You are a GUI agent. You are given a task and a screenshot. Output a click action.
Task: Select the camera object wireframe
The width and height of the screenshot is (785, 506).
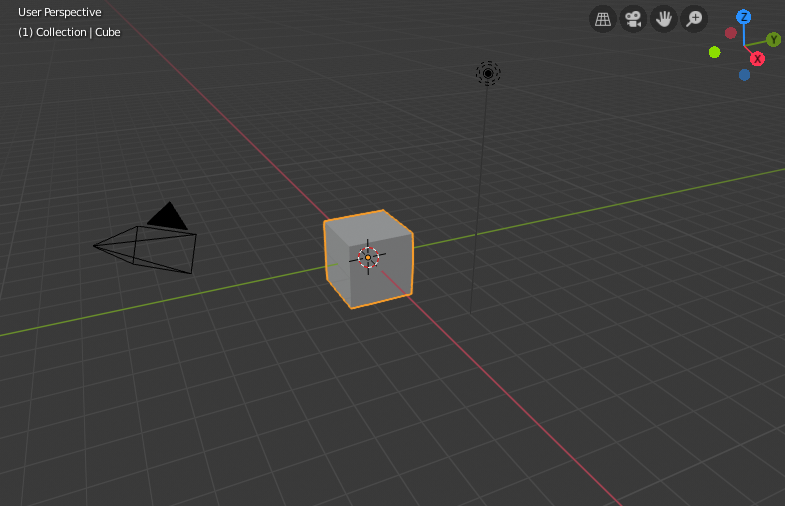[x=145, y=239]
